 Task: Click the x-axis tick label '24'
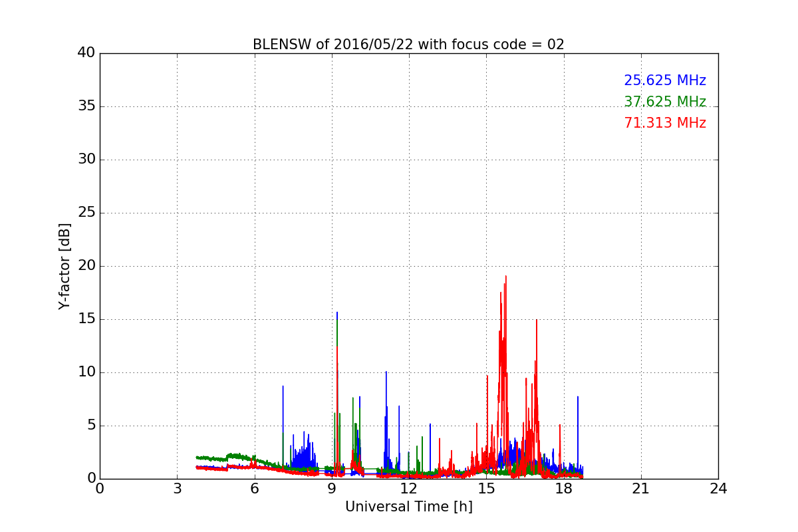point(718,489)
